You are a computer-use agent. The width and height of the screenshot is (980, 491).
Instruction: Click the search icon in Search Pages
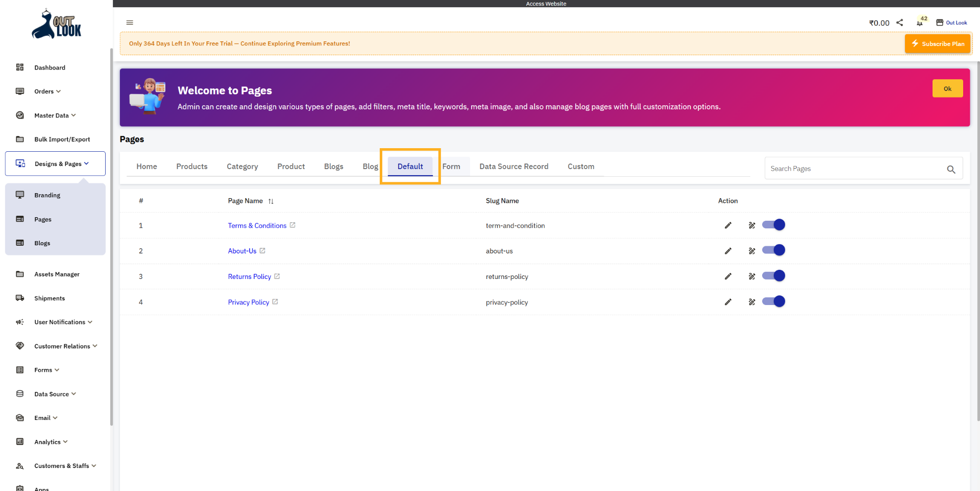click(951, 169)
